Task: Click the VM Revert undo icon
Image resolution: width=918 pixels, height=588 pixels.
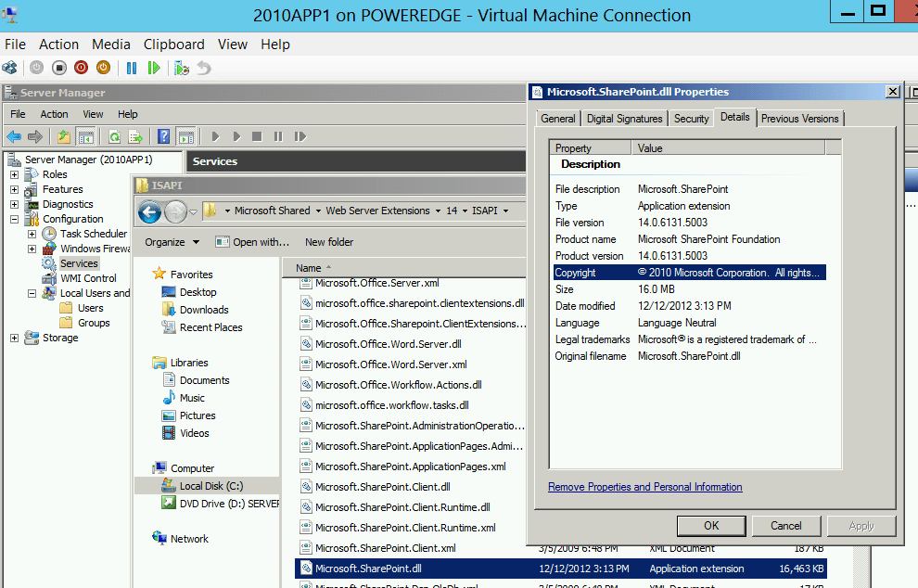Action: 204,68
